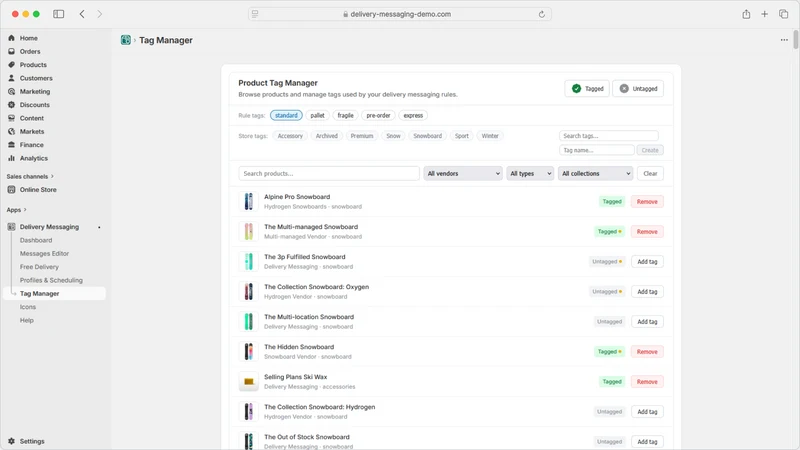This screenshot has width=800, height=450.
Task: Open the Help submenu item
Action: coord(27,320)
